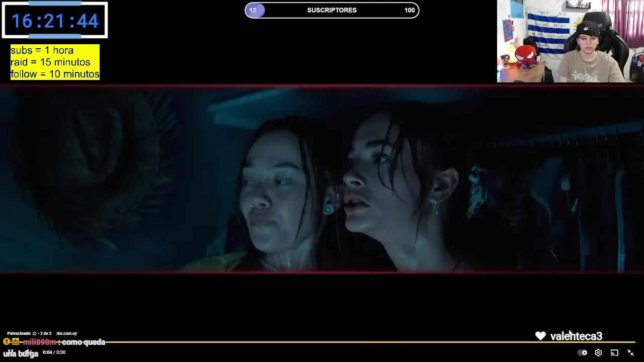Click the number 12 on subscriber goal
Image resolution: width=644 pixels, height=362 pixels.
(253, 10)
